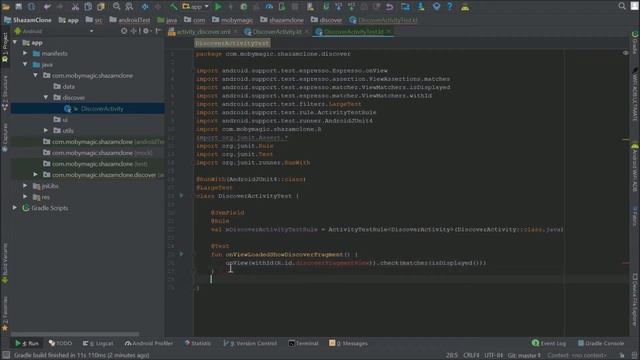
Task: Click the Paste clipboard icon
Action: pyautogui.click(x=100, y=7)
